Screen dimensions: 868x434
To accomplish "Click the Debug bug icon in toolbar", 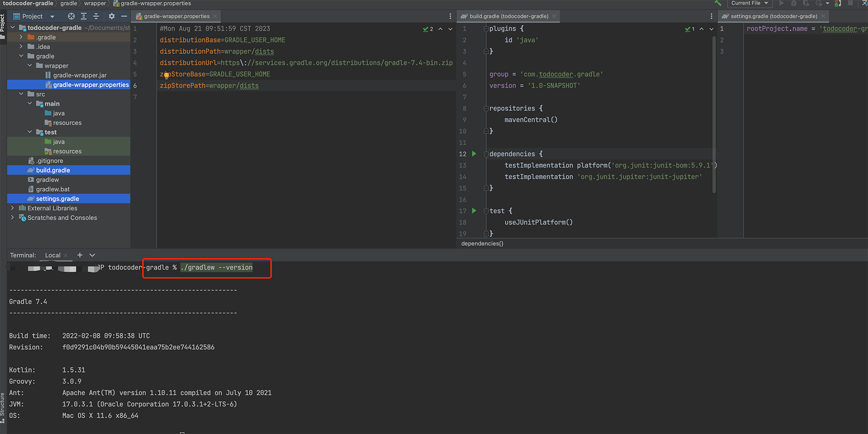I will pos(794,3).
